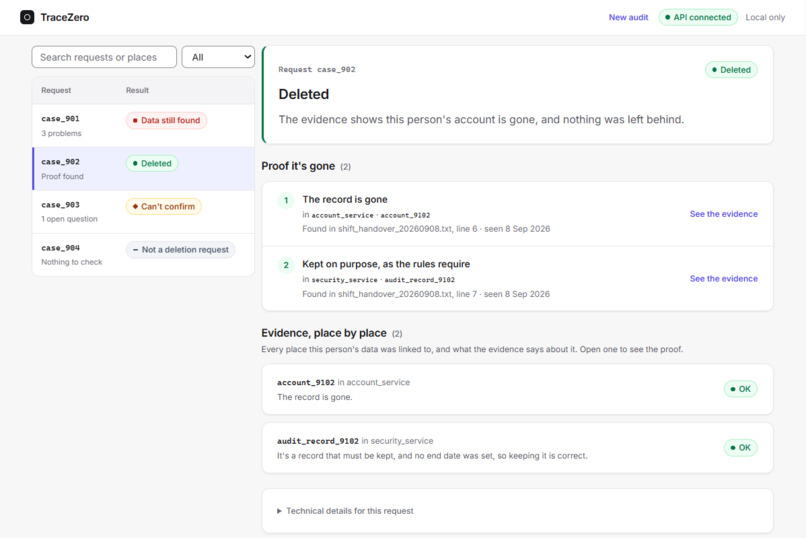Focus the Search requests or places field
The height and width of the screenshot is (538, 806).
click(x=104, y=57)
